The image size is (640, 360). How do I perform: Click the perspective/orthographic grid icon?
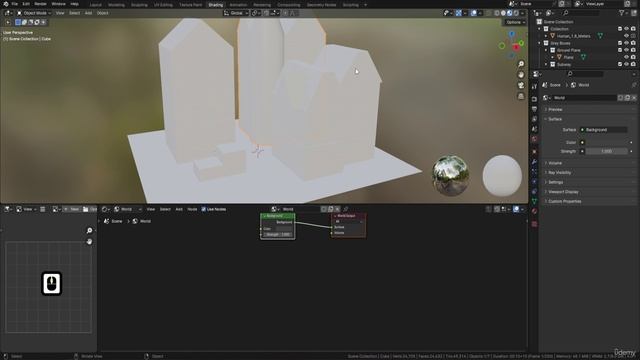point(521,96)
